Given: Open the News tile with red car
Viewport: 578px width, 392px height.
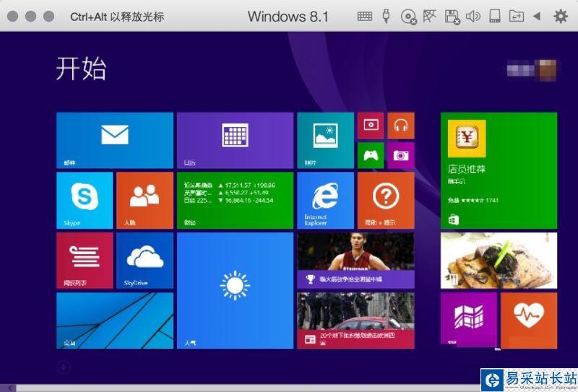Looking at the screenshot, I should pos(355,321).
